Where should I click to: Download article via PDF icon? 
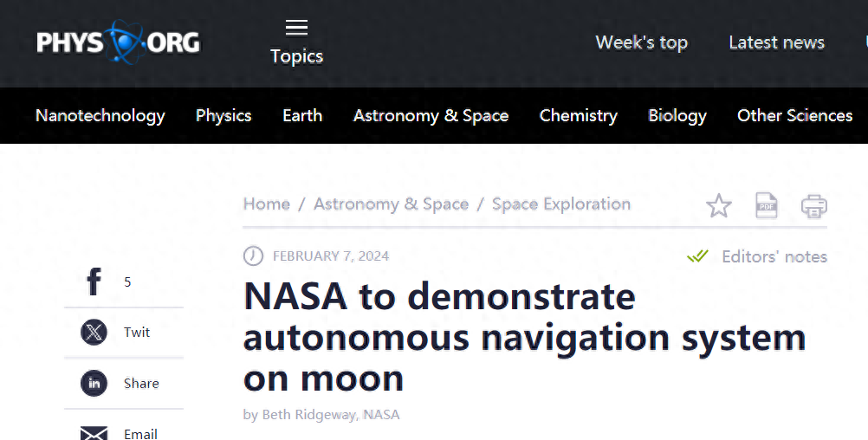click(766, 206)
